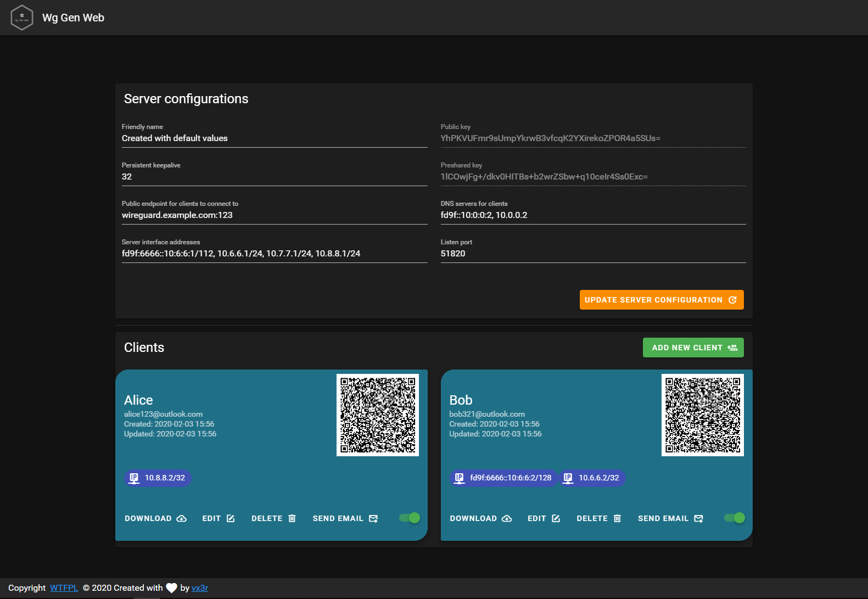Click the Add New Client button

[693, 348]
